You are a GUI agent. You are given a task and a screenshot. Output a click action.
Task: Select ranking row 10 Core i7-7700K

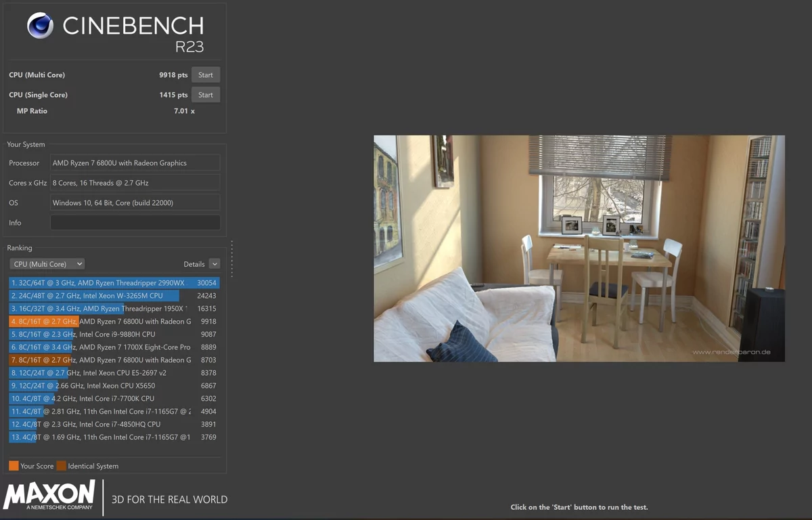point(114,399)
